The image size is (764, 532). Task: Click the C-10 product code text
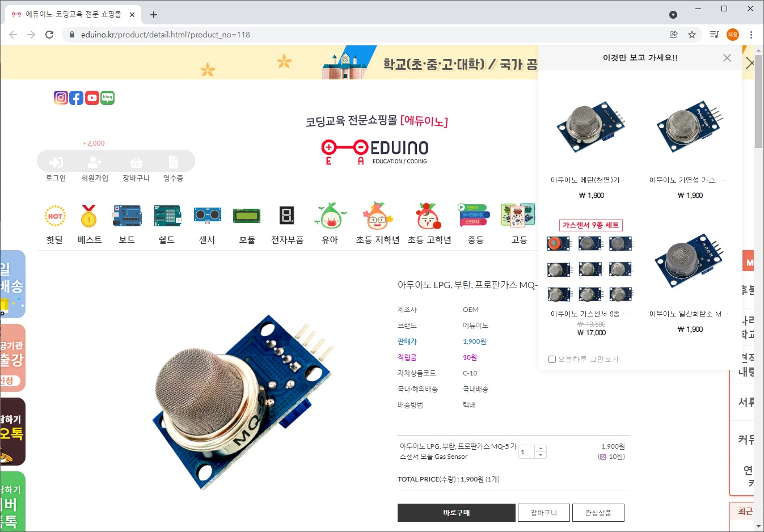(470, 373)
